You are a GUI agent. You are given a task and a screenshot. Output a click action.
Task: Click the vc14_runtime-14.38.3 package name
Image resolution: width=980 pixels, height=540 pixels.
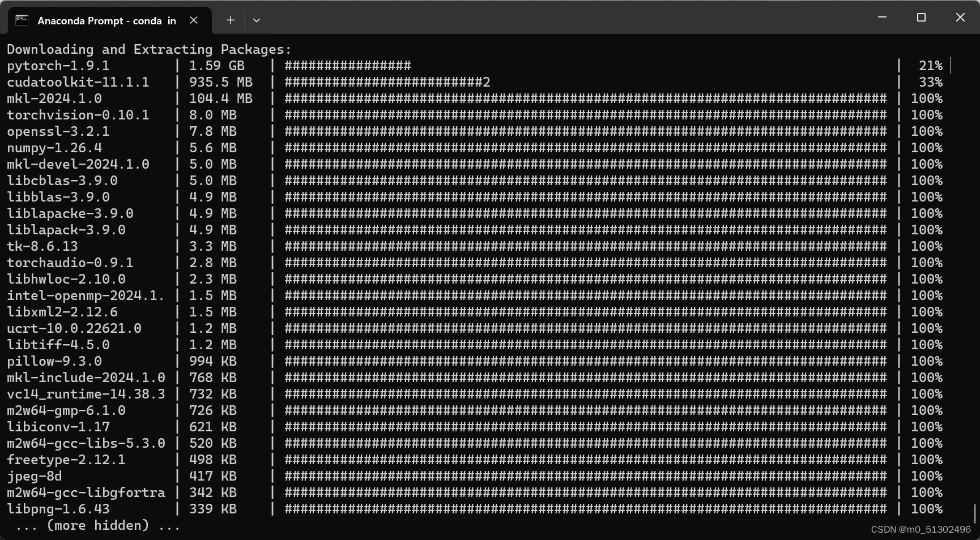point(86,394)
